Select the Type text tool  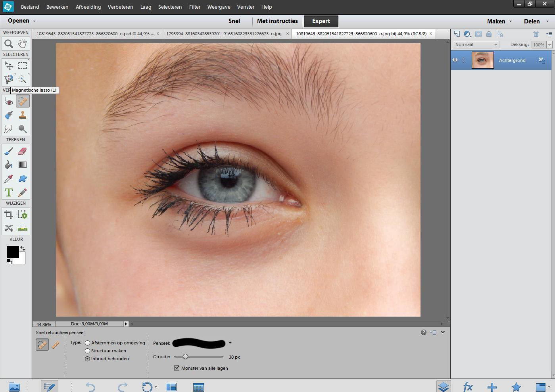(x=9, y=192)
